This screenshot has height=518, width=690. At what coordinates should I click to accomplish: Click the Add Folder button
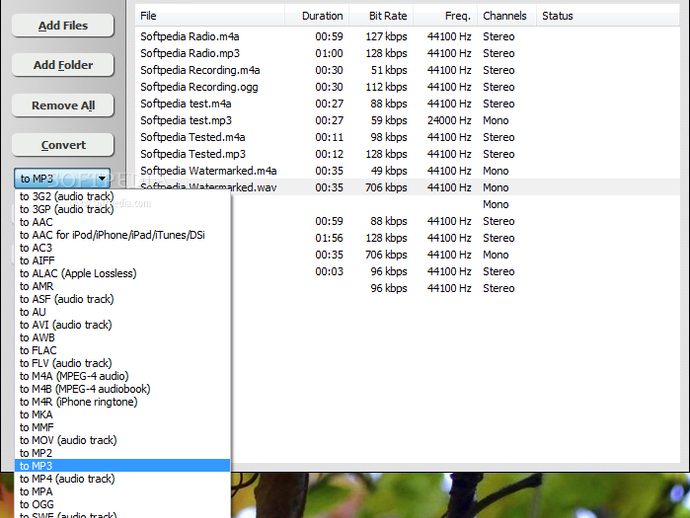[63, 65]
